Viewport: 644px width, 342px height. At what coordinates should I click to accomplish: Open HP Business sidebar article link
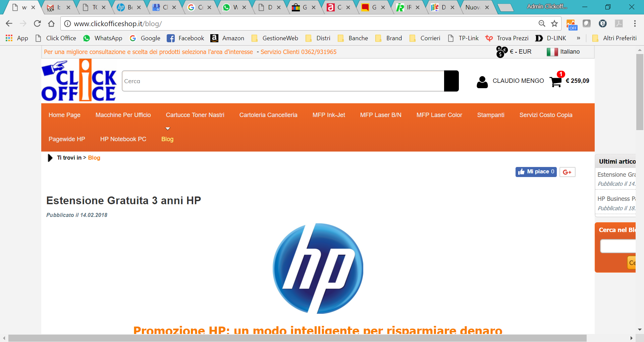coord(616,199)
